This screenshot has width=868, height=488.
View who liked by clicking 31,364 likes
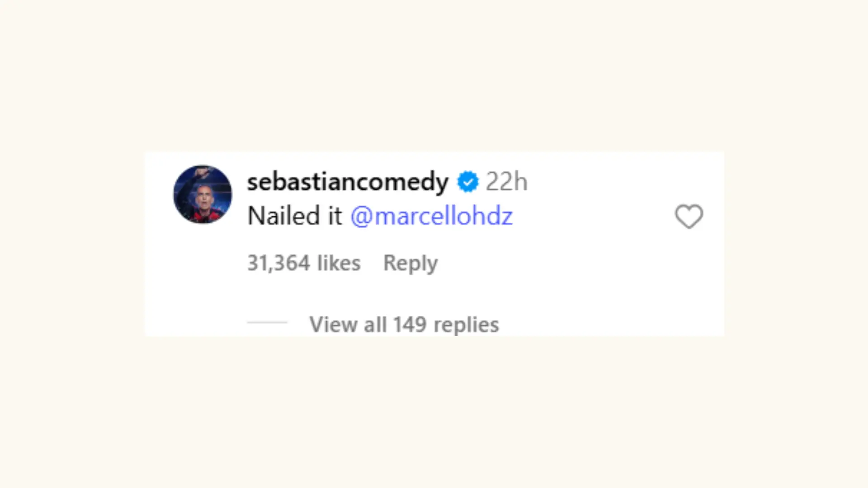304,263
